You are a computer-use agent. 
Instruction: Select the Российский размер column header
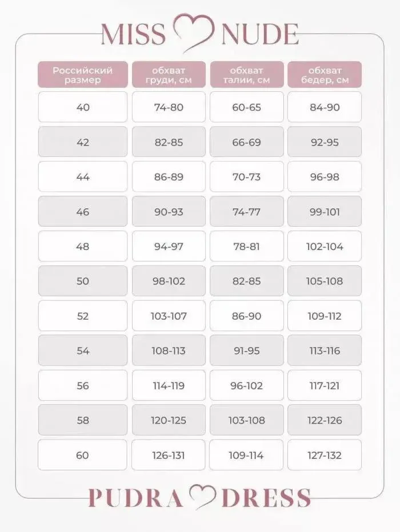83,75
